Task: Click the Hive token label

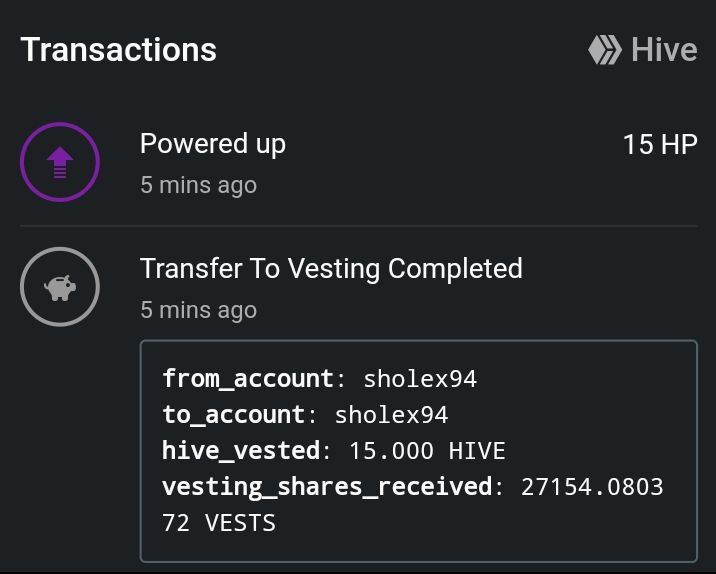Action: click(664, 50)
